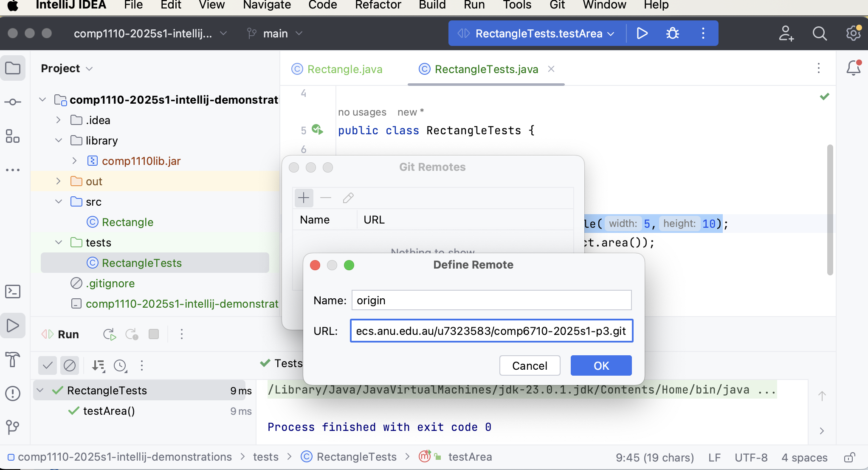Open the Refactor menu
Image resolution: width=868 pixels, height=470 pixels.
378,6
